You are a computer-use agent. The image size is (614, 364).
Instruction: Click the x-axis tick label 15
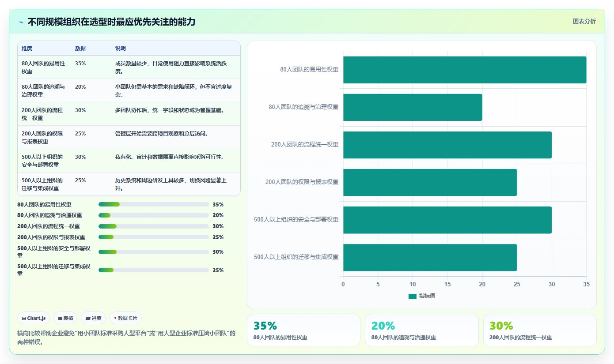click(x=447, y=285)
